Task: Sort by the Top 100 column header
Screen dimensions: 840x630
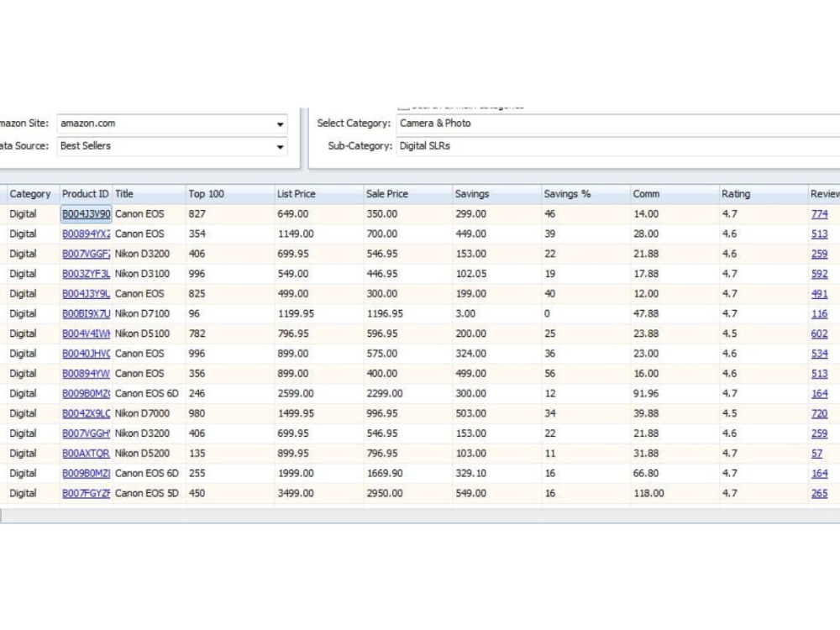Action: 230,194
